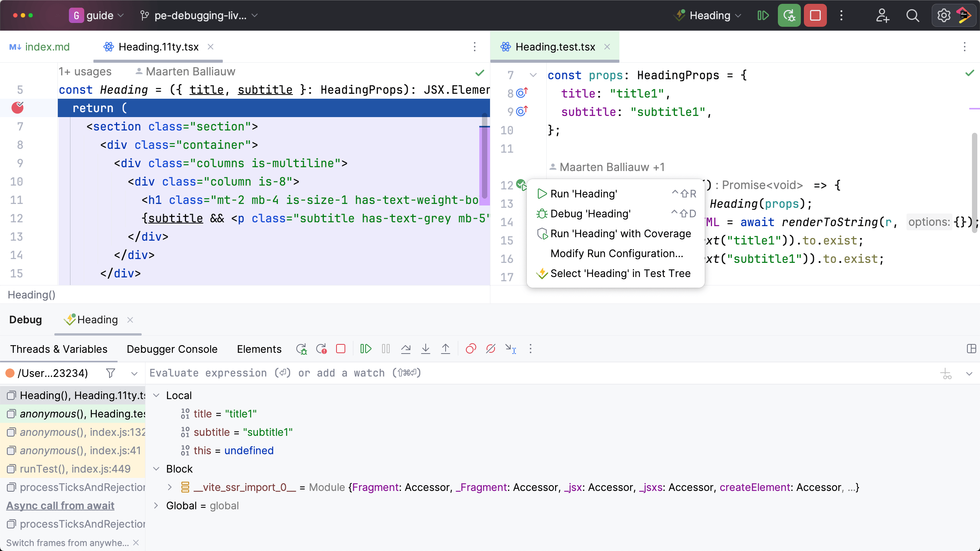Image resolution: width=980 pixels, height=551 pixels.
Task: Select Modify Run Configuration... menu entry
Action: click(x=616, y=253)
